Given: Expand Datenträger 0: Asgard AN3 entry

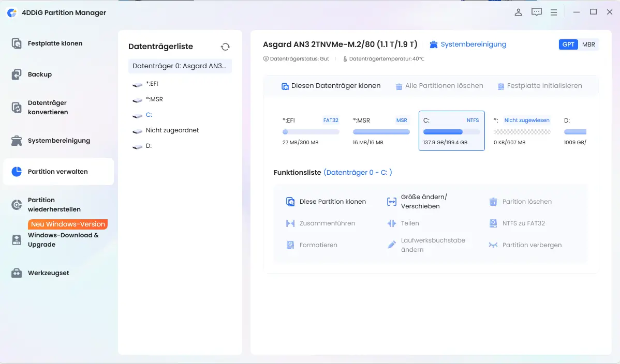Looking at the screenshot, I should tap(180, 66).
